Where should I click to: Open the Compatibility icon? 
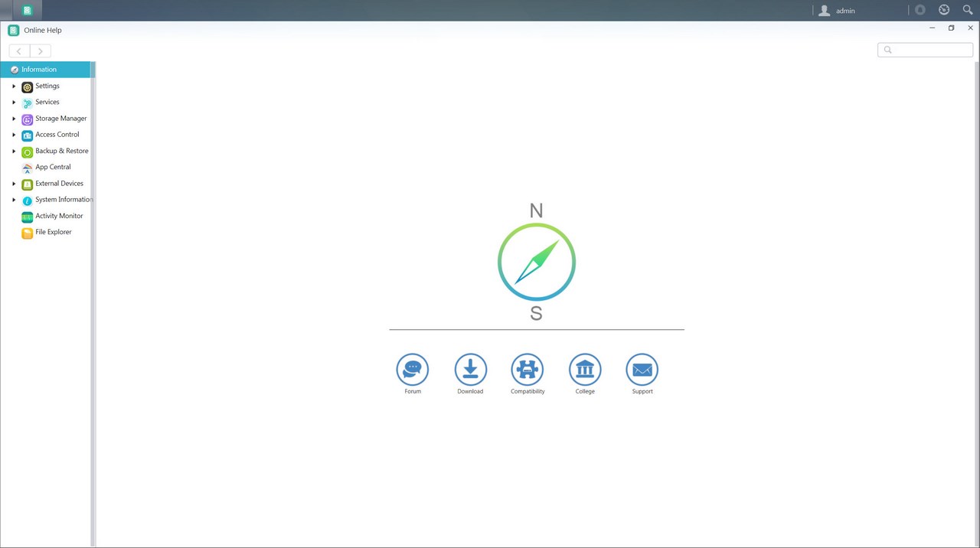tap(528, 370)
